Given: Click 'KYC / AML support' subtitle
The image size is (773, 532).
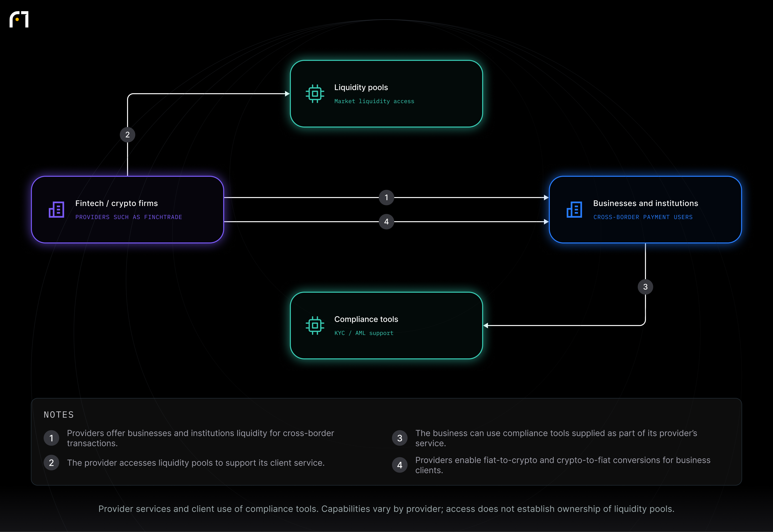Looking at the screenshot, I should pos(364,333).
